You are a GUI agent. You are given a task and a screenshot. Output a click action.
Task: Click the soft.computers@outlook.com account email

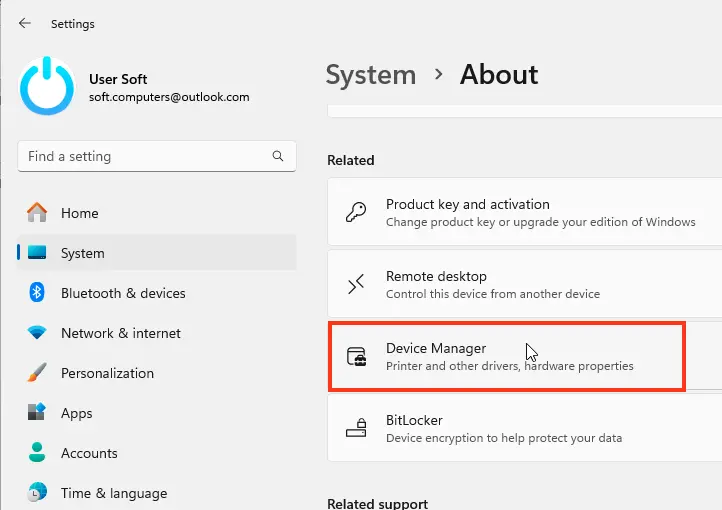click(169, 97)
